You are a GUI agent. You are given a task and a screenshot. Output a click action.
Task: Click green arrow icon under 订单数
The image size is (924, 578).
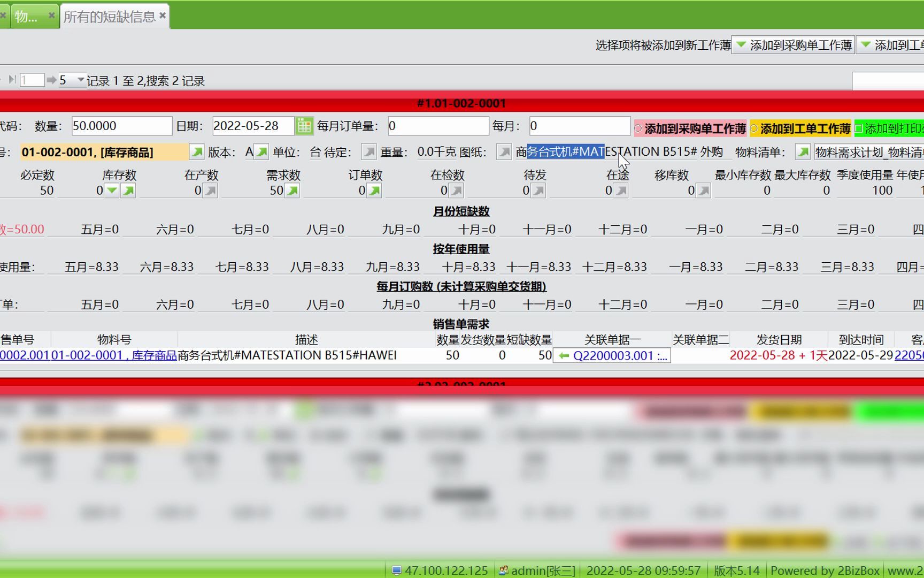pyautogui.click(x=374, y=191)
